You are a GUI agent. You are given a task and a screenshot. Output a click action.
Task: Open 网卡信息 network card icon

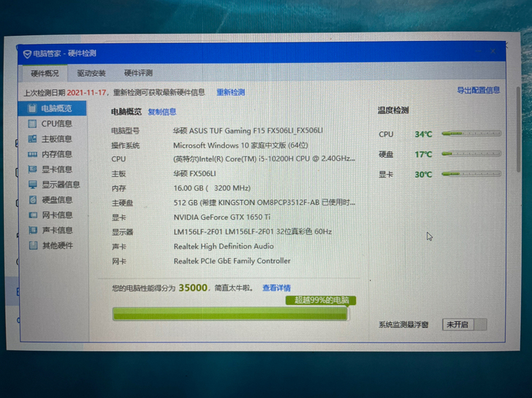point(33,215)
